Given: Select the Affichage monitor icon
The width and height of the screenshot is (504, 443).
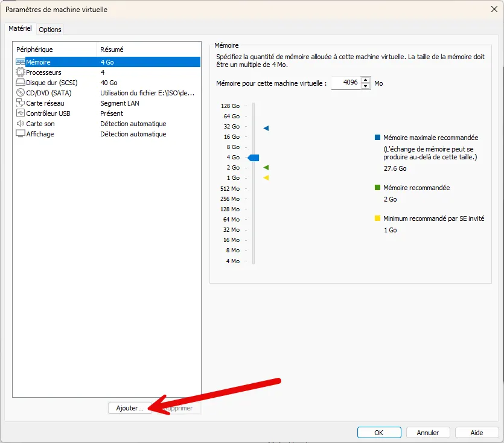Looking at the screenshot, I should pyautogui.click(x=20, y=134).
